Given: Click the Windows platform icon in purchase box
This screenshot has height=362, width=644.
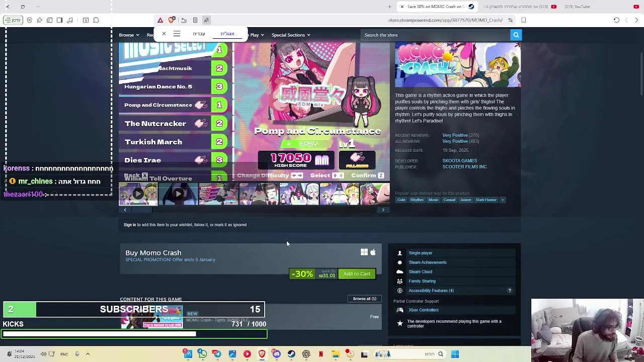Looking at the screenshot, I should tap(364, 252).
